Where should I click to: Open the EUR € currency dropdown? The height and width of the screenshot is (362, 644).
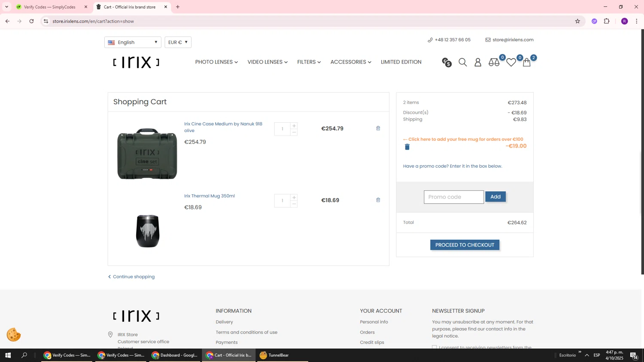coord(178,42)
